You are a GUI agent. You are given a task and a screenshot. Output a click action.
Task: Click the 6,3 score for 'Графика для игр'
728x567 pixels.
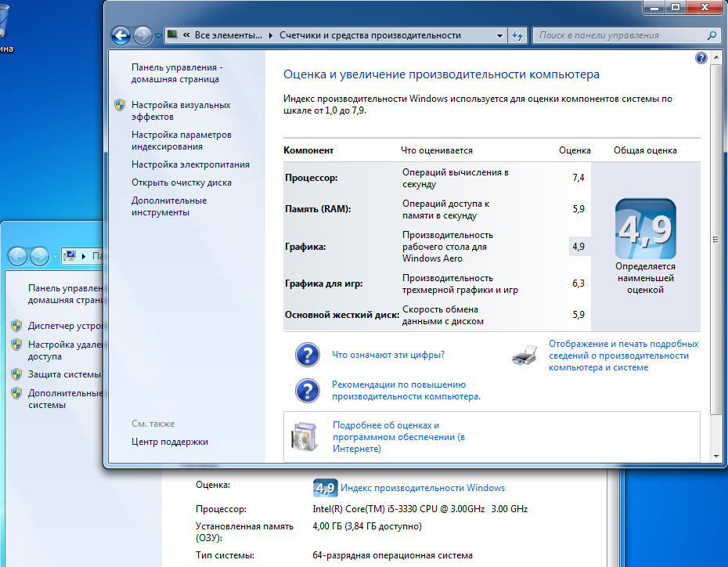(x=578, y=283)
